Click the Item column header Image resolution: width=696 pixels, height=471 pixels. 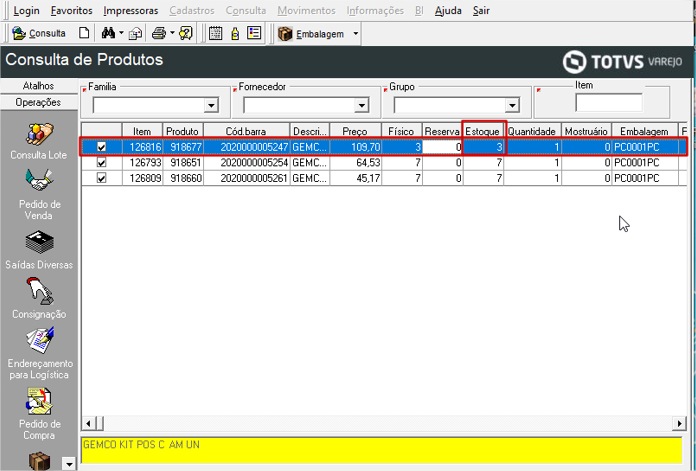(142, 131)
